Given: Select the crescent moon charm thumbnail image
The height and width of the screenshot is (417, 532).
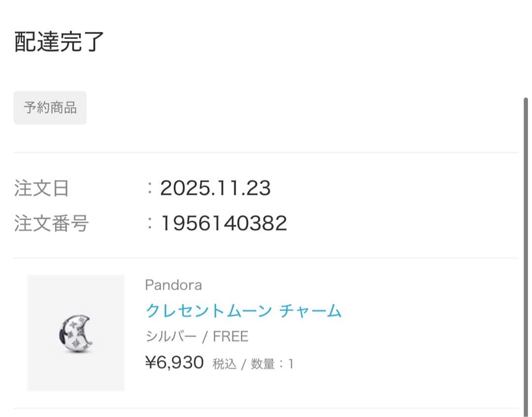Looking at the screenshot, I should tap(76, 333).
